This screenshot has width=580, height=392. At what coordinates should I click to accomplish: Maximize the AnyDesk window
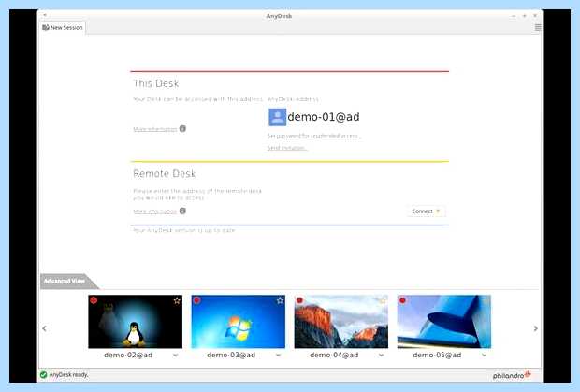pyautogui.click(x=524, y=16)
